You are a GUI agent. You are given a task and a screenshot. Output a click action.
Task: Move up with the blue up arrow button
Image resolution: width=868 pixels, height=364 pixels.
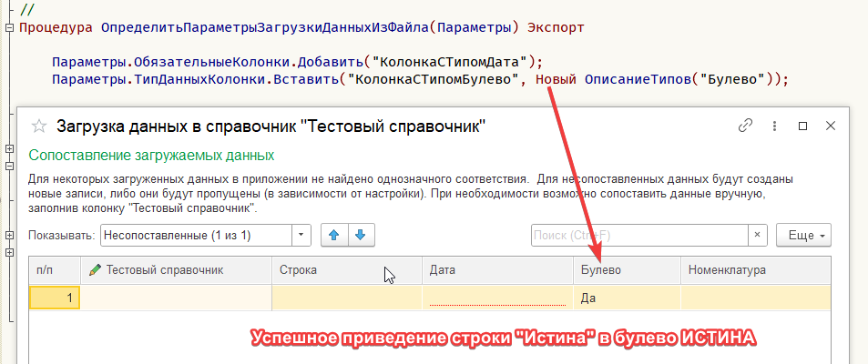point(334,235)
